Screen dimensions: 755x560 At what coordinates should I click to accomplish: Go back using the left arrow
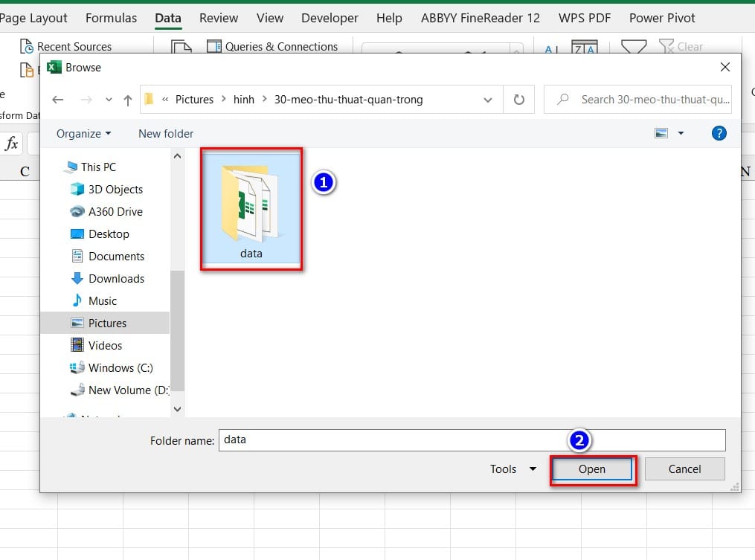point(58,100)
